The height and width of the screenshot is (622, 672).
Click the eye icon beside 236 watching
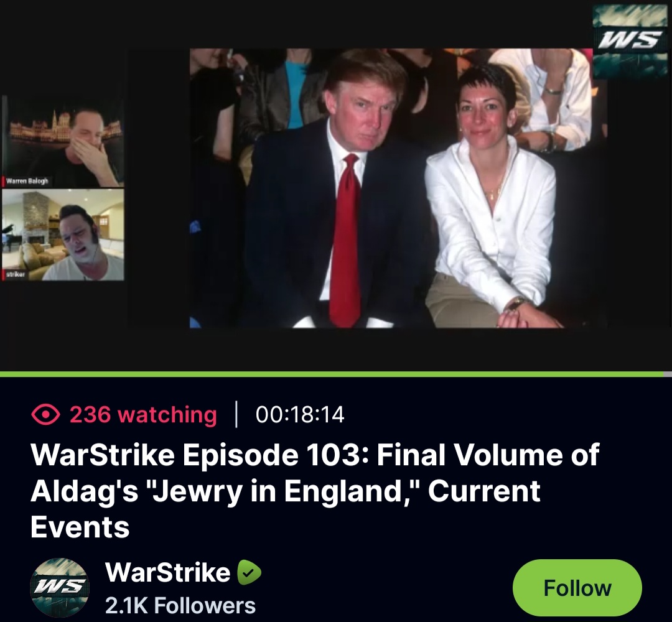tap(45, 415)
